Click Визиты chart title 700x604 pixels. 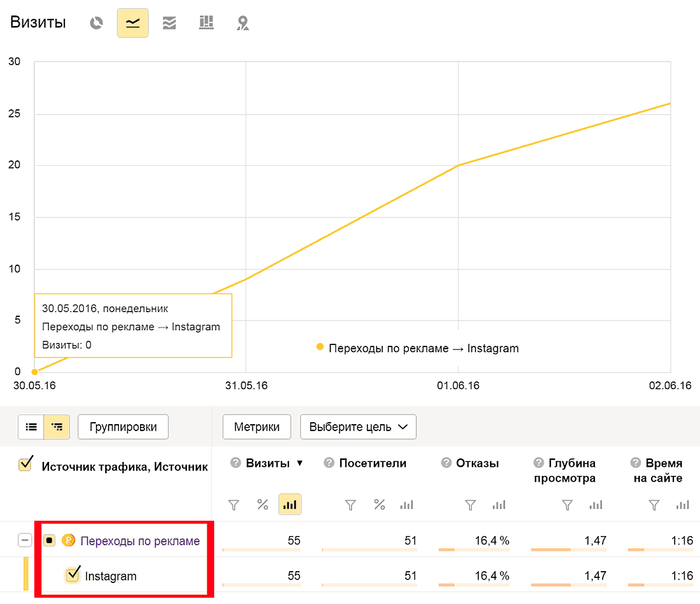pyautogui.click(x=38, y=22)
